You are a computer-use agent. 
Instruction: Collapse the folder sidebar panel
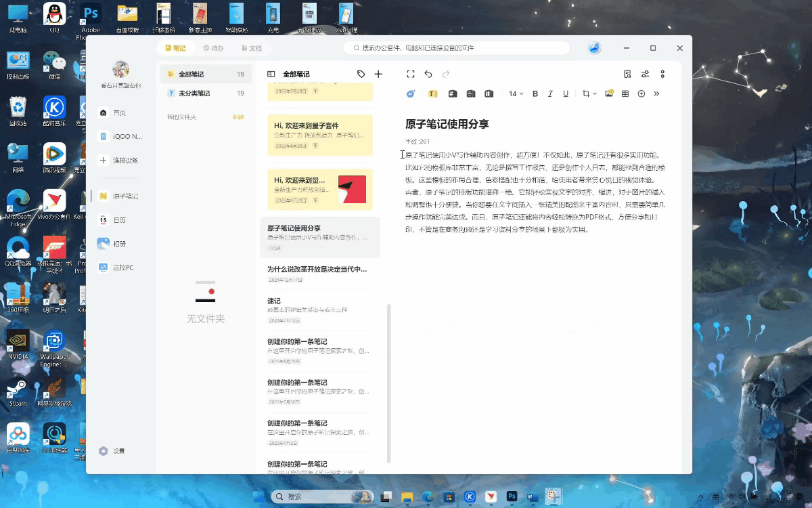click(x=271, y=74)
